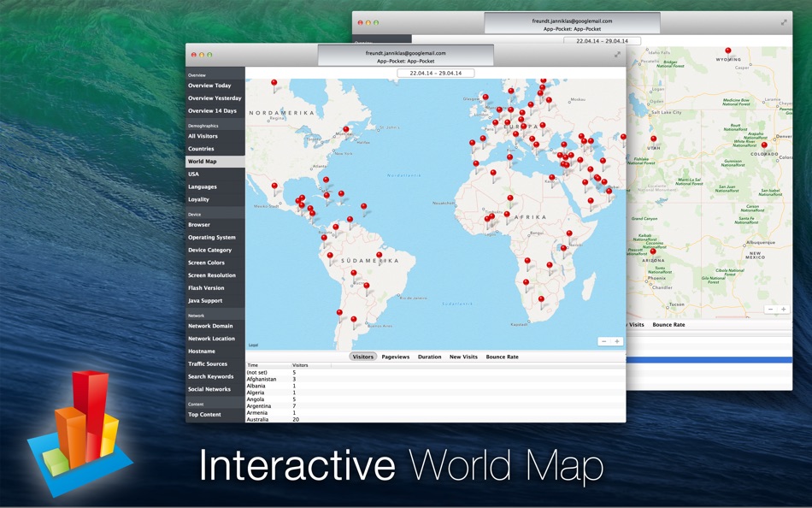Select Overview Yesterday report
Image resolution: width=812 pixels, height=508 pixels.
(x=215, y=98)
